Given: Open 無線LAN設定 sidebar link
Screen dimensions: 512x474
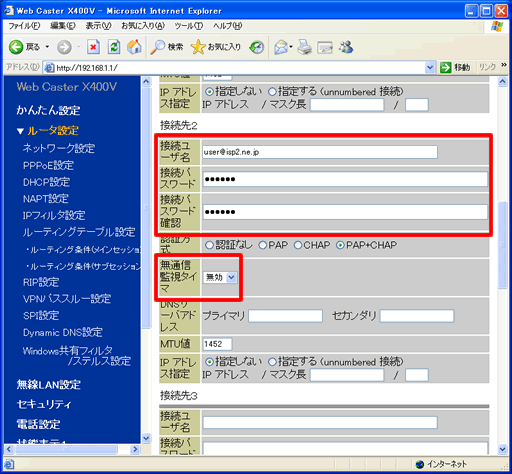Looking at the screenshot, I should [x=49, y=385].
